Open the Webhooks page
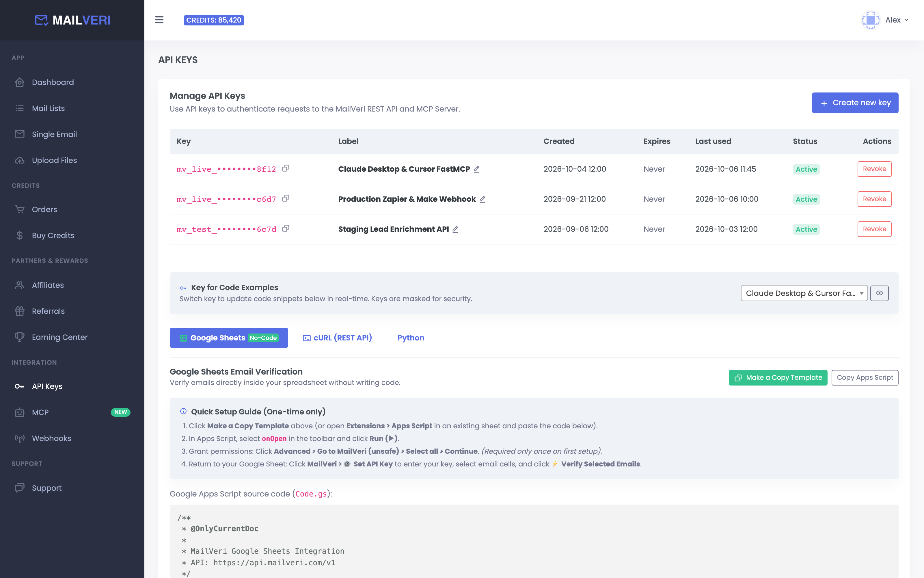Screen dimensions: 924x578 51,438
